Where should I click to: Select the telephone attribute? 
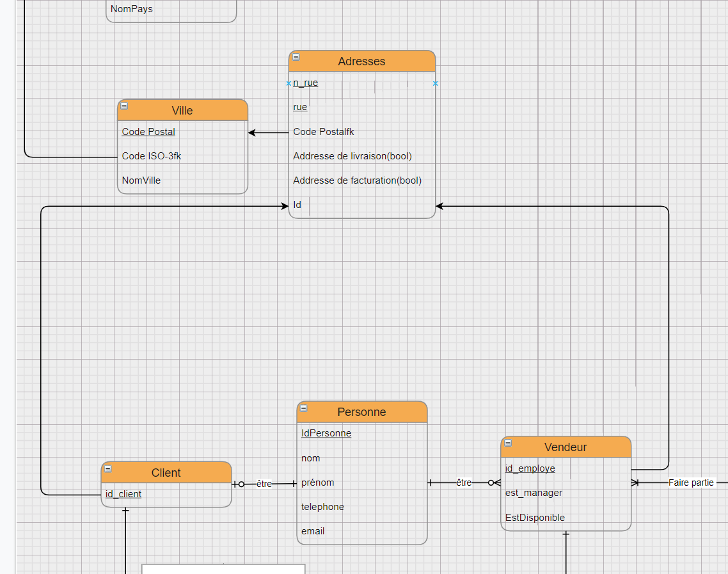click(361, 507)
